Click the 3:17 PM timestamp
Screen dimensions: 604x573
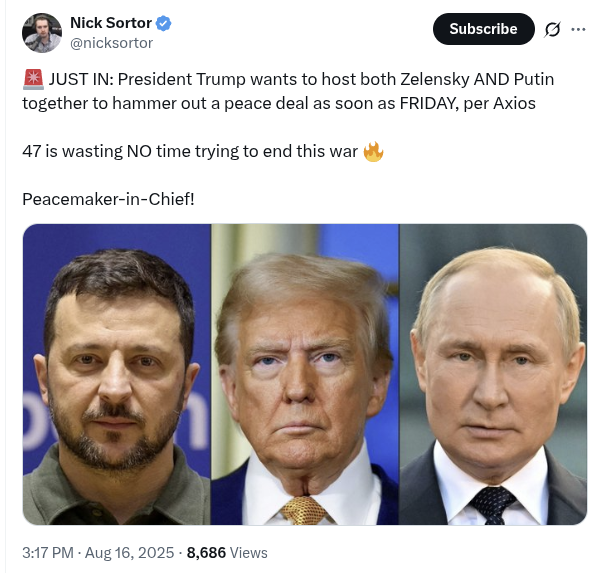(48, 553)
